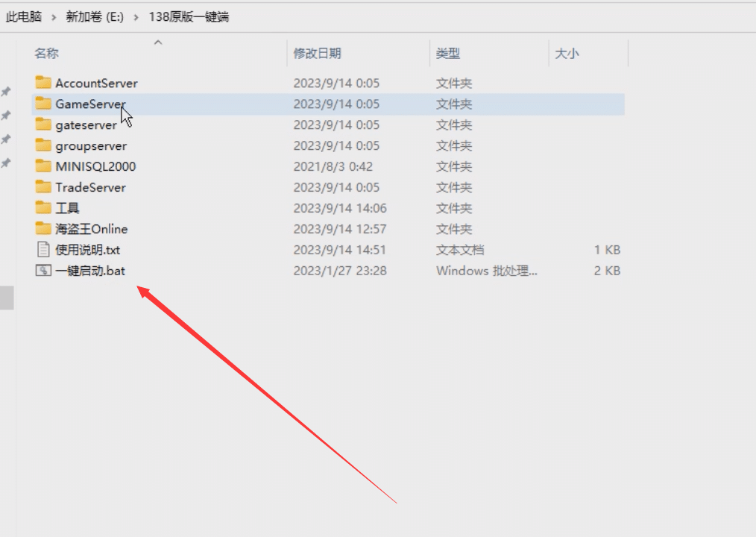Image resolution: width=756 pixels, height=537 pixels.
Task: Expand the chevron after 此电脑 breadcrumb
Action: pos(54,16)
